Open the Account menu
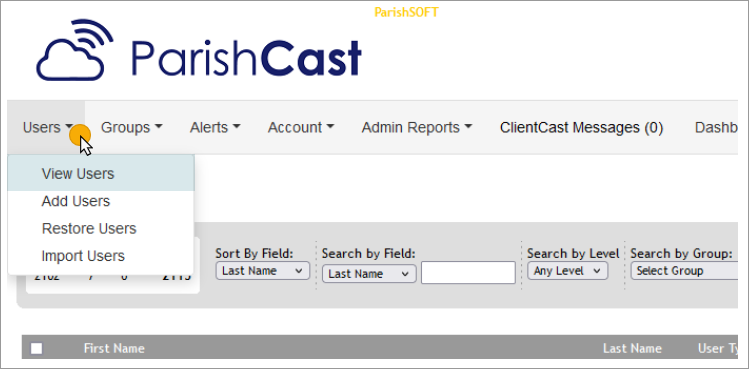 [x=301, y=128]
